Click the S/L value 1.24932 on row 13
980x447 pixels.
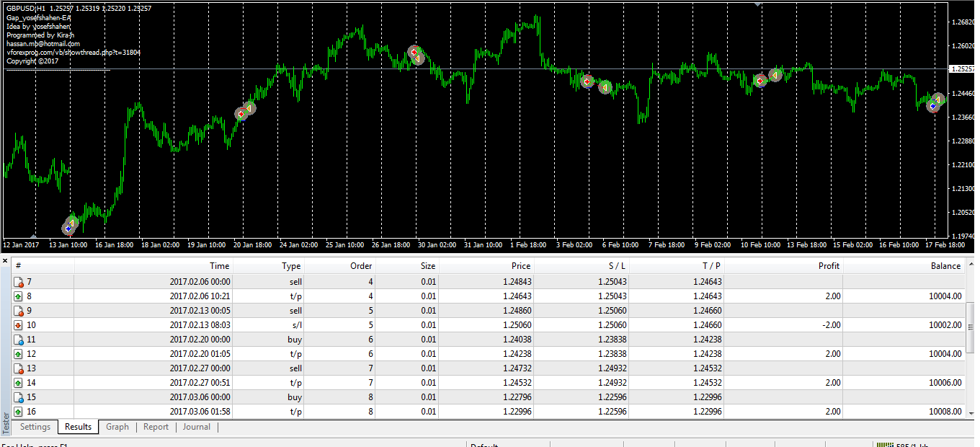point(612,368)
